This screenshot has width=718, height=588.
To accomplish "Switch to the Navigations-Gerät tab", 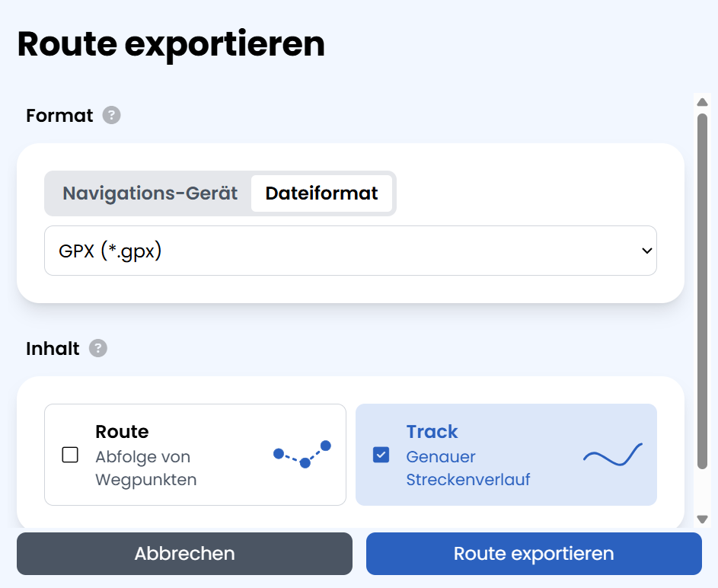I will [x=150, y=193].
